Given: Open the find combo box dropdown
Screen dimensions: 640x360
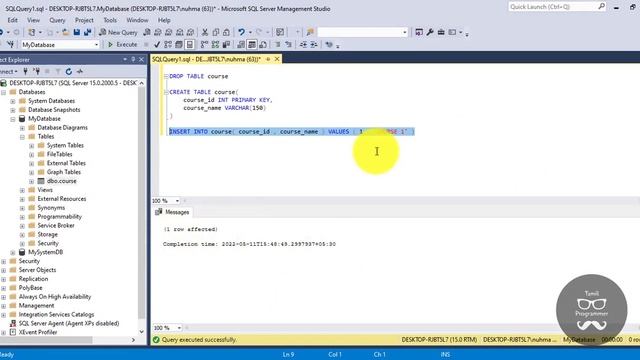Looking at the screenshot, I should coord(404,32).
